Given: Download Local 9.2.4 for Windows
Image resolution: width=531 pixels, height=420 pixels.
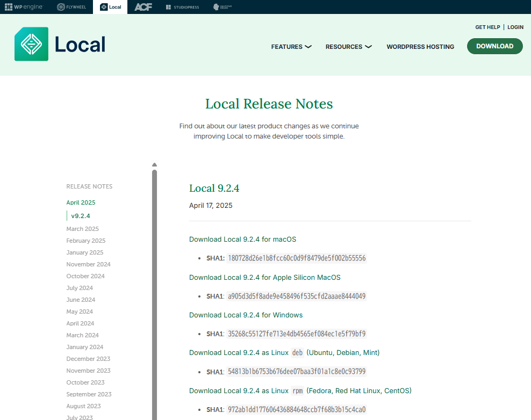Looking at the screenshot, I should coord(246,315).
